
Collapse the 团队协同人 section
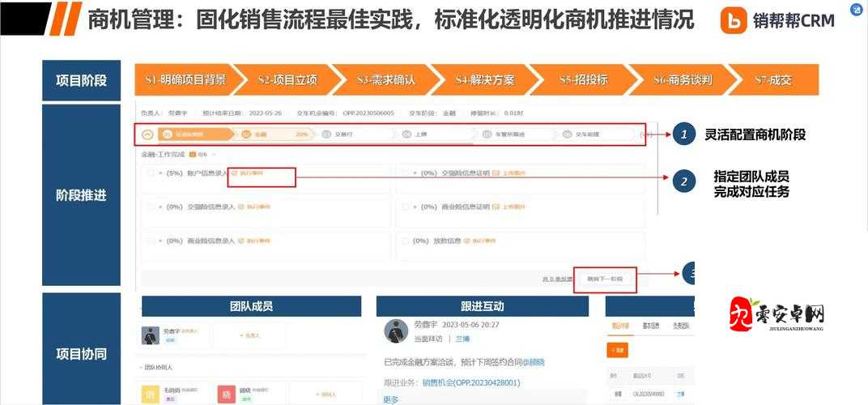tap(140, 367)
